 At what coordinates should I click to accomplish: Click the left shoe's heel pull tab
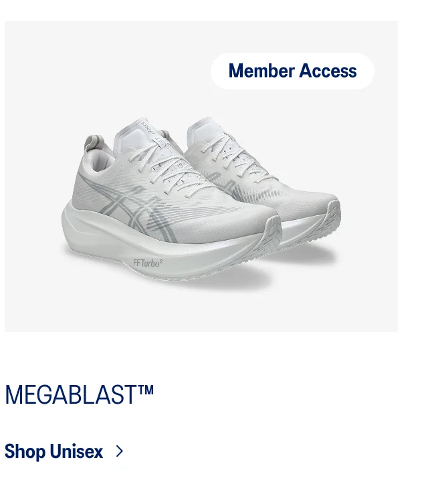[93, 142]
